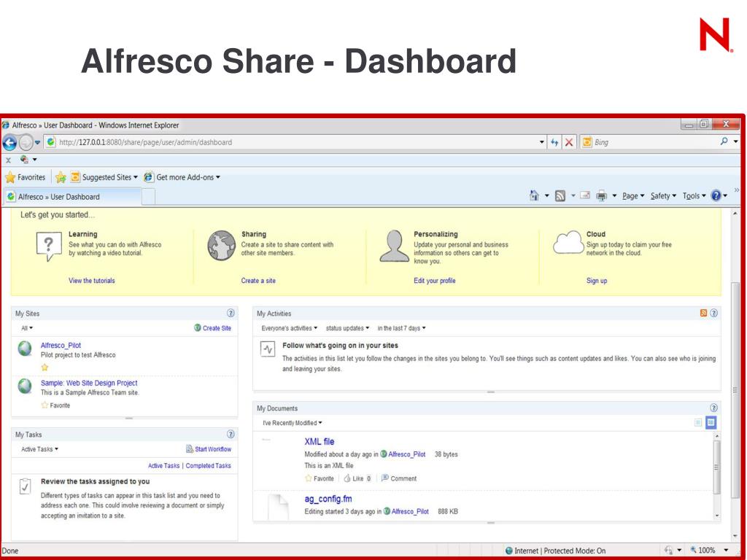This screenshot has height=560, width=747.
Task: Open the Alfresco_Pilot site link
Action: click(x=61, y=345)
